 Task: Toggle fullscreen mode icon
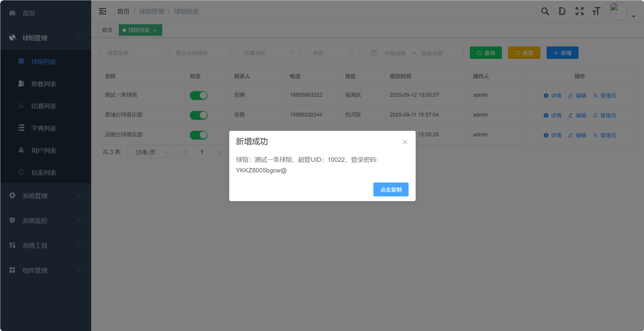[579, 12]
